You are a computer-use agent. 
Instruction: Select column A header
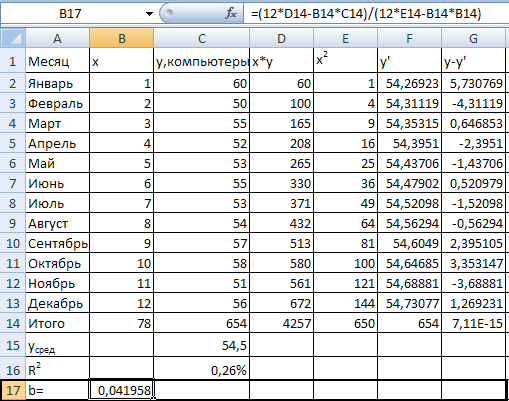pos(57,38)
